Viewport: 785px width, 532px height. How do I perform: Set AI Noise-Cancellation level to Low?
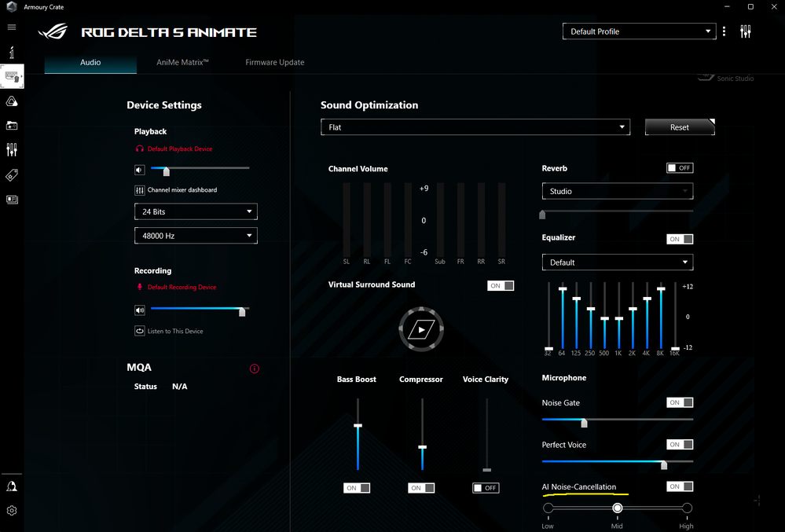[x=548, y=508]
